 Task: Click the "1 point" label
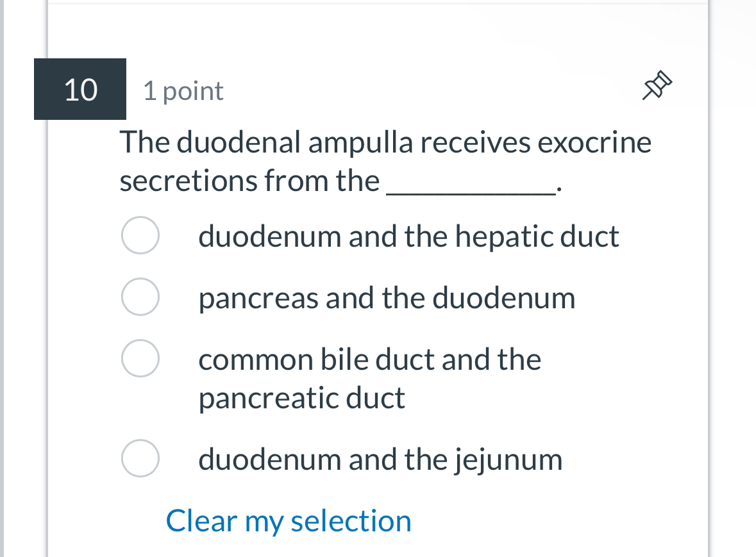(x=182, y=90)
